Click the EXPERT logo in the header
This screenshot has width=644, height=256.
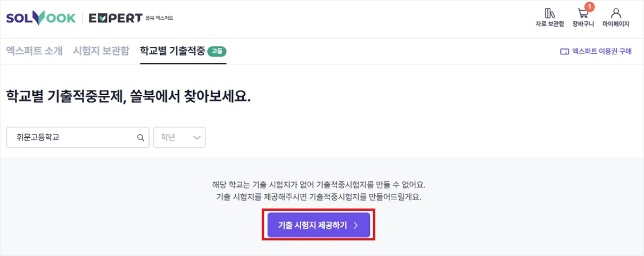[115, 18]
